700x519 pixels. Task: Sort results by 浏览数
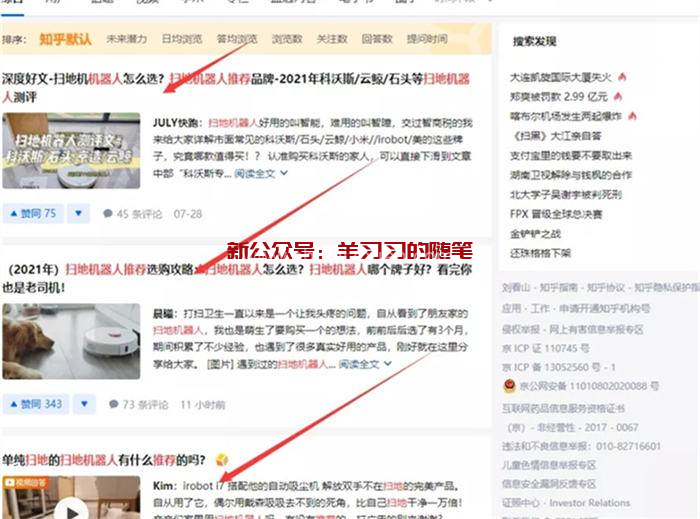point(287,39)
